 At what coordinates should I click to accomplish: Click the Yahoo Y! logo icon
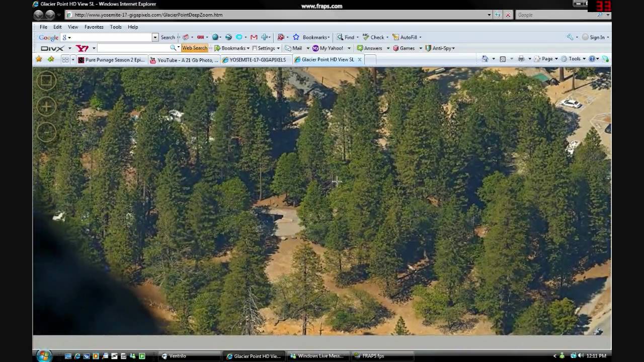[x=83, y=48]
